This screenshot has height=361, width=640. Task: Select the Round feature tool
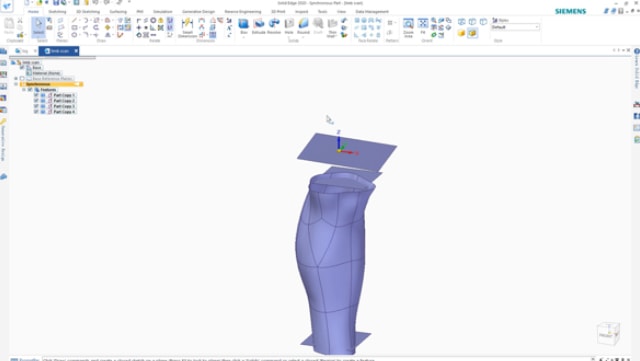(303, 26)
